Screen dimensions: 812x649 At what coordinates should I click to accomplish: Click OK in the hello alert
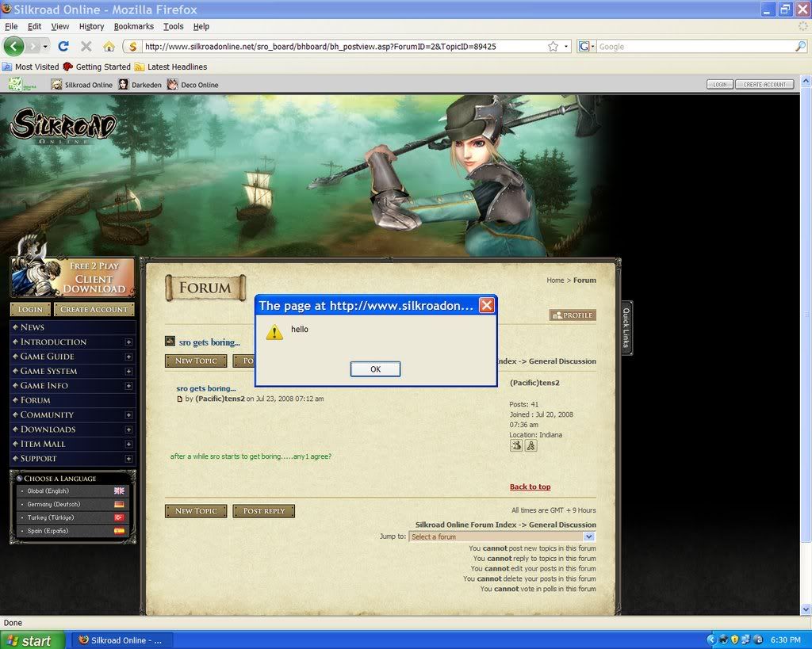coord(375,369)
